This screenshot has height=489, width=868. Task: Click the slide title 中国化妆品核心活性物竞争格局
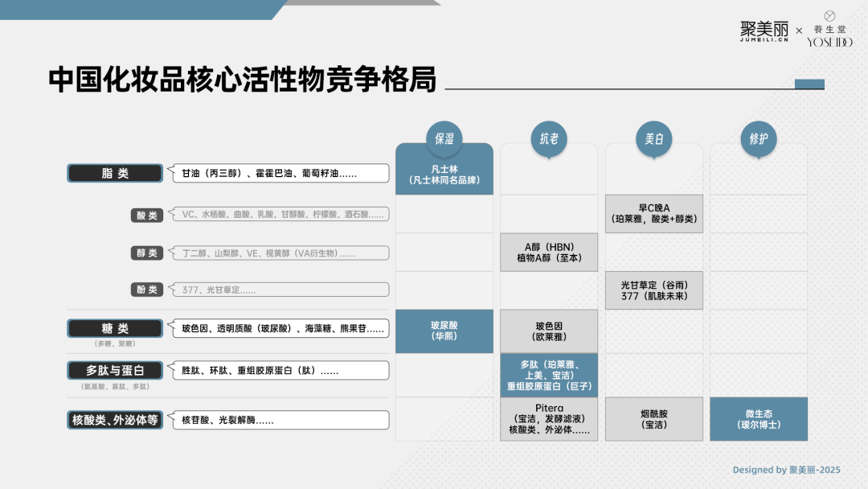pos(243,79)
